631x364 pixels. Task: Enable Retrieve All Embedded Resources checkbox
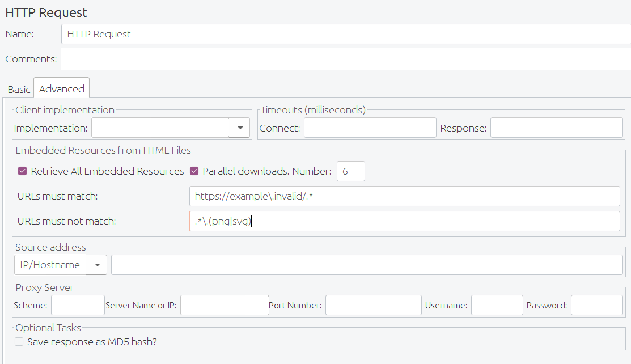[22, 171]
